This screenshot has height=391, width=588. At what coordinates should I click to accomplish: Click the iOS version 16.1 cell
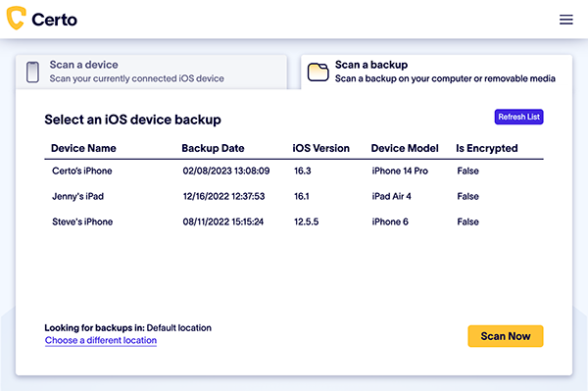point(302,196)
